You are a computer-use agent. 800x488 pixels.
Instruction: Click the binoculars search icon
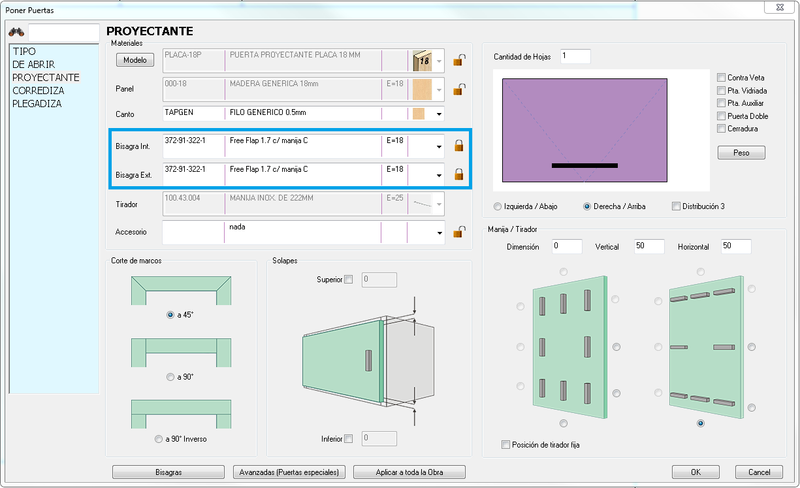16,33
